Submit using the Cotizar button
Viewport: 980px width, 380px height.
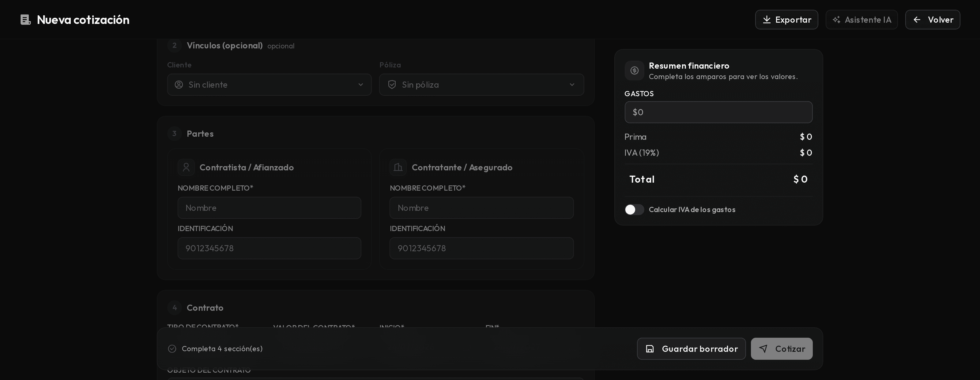(782, 349)
